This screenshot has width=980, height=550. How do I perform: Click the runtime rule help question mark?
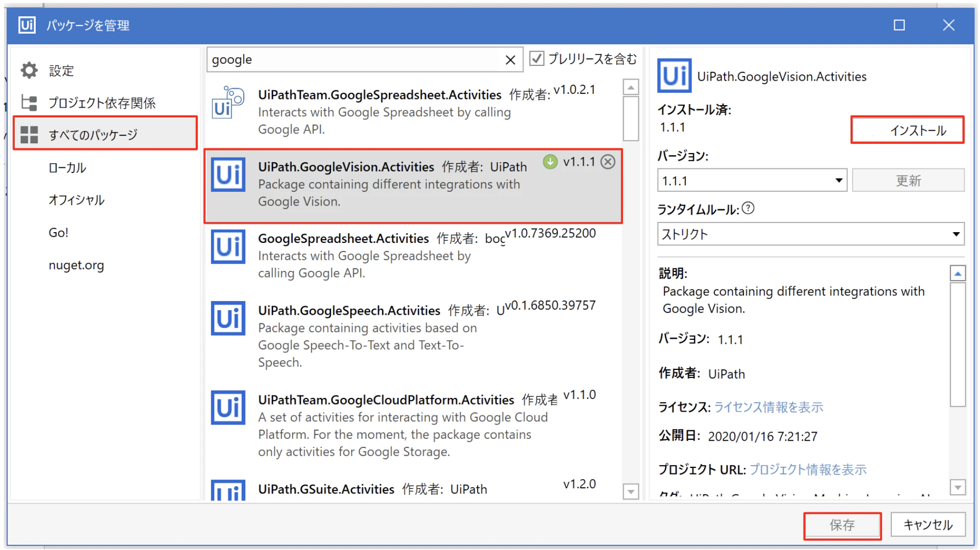coord(748,208)
